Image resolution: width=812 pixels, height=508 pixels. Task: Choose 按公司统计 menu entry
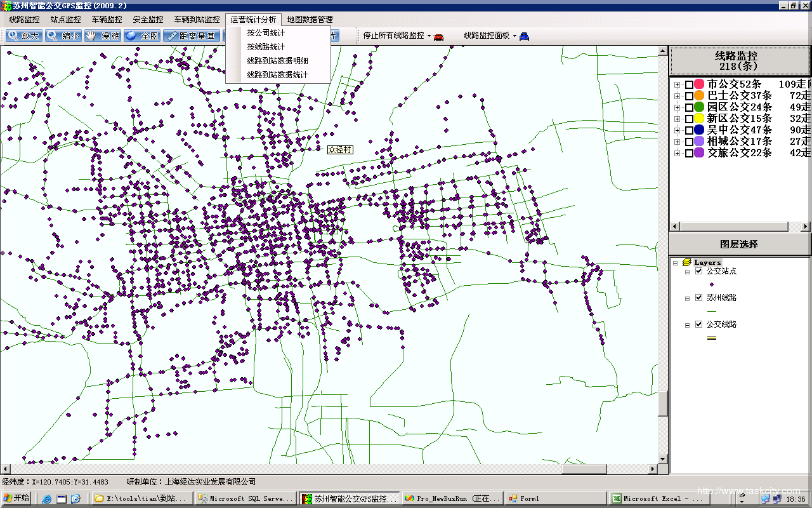point(278,33)
